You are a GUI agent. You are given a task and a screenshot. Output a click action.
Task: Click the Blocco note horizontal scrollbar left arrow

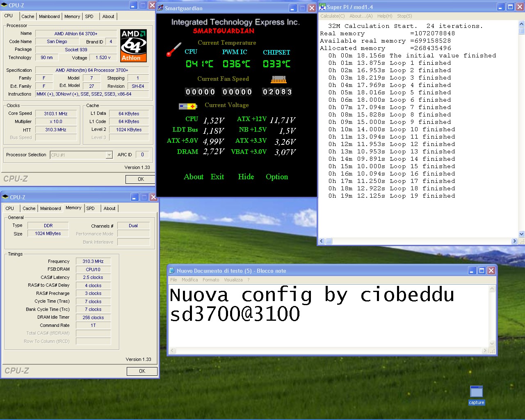click(173, 351)
